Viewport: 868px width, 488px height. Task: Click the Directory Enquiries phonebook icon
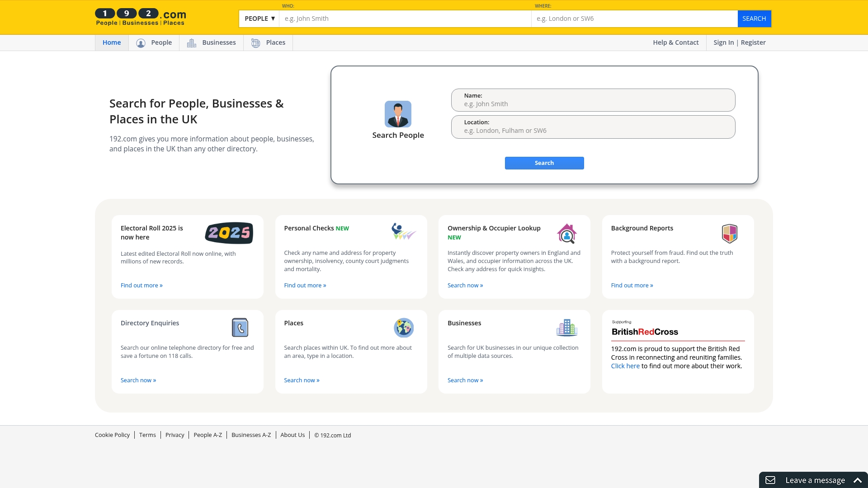coord(240,328)
